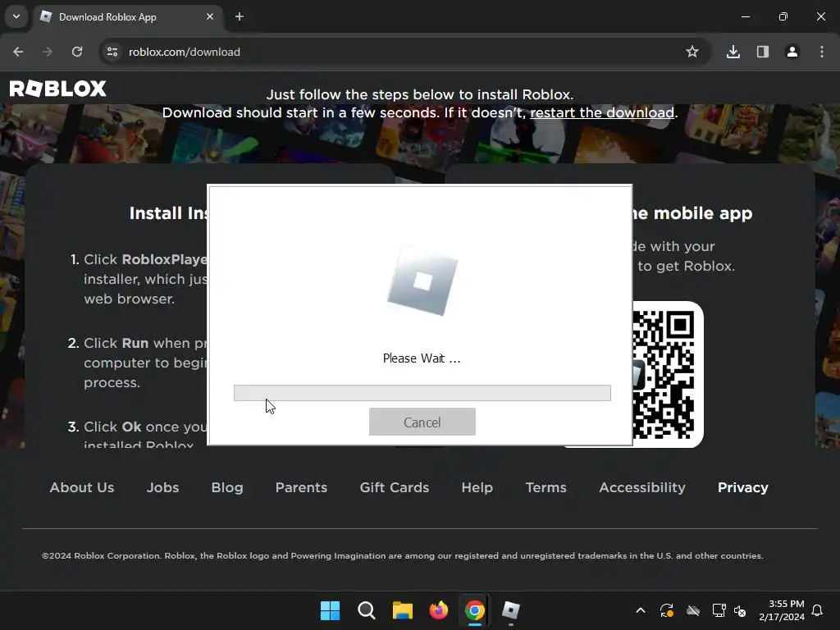
Task: Click the Roblox logo in installer dialog
Action: 422,281
